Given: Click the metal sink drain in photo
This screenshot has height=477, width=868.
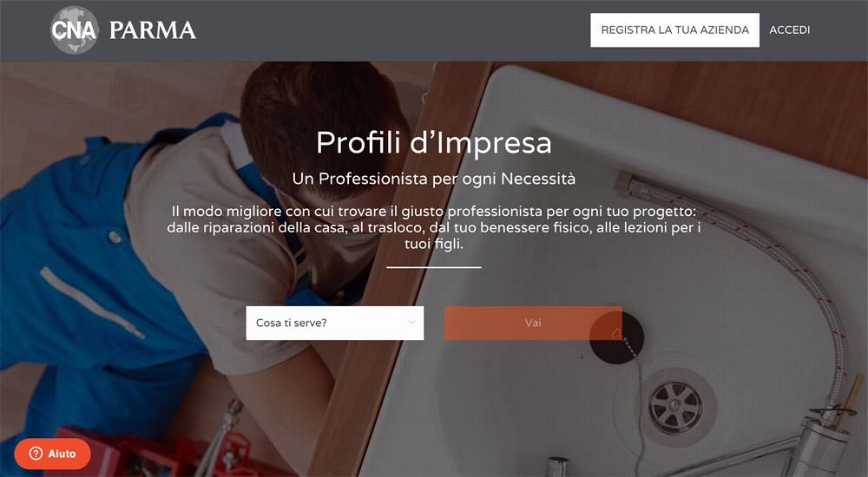Looking at the screenshot, I should 675,407.
